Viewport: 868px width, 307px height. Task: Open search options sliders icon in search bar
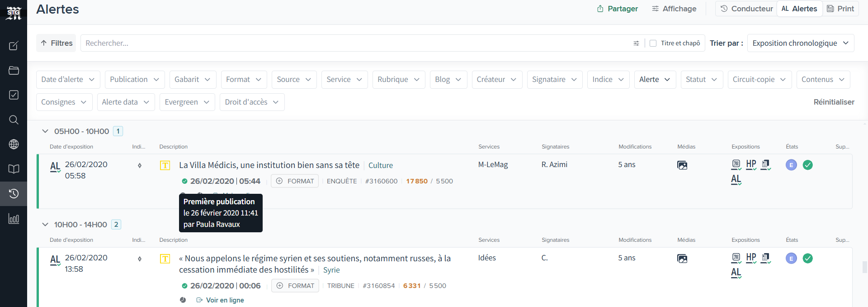[636, 43]
